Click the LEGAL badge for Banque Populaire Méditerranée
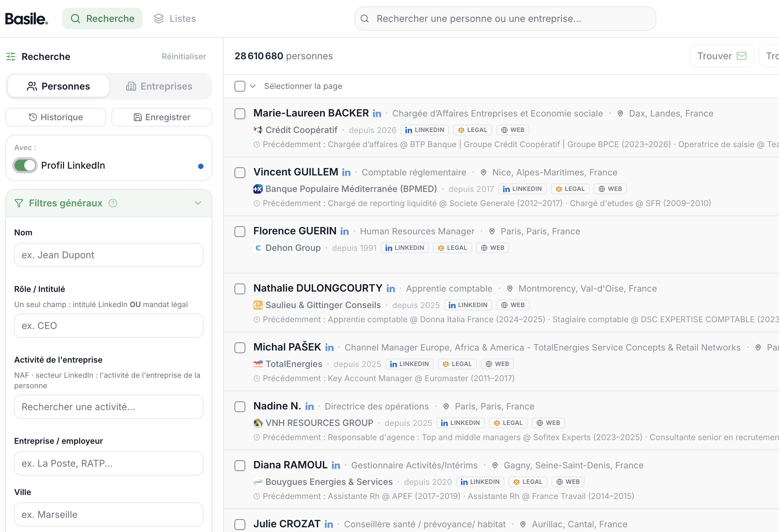This screenshot has height=532, width=779. (x=570, y=189)
